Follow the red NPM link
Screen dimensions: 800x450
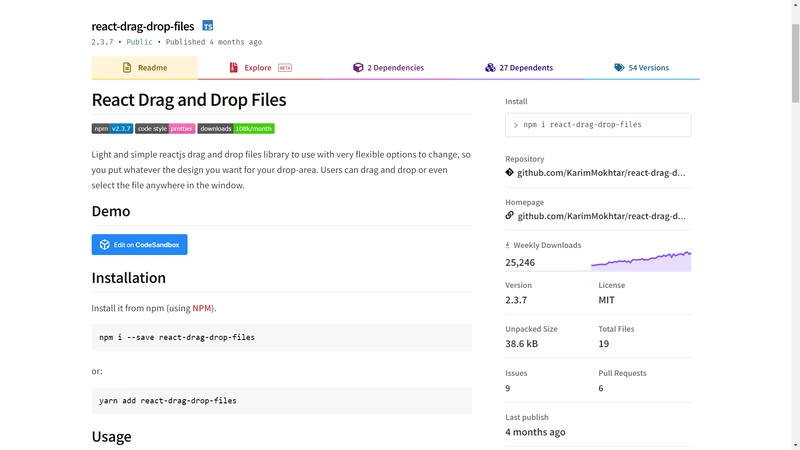(x=202, y=308)
